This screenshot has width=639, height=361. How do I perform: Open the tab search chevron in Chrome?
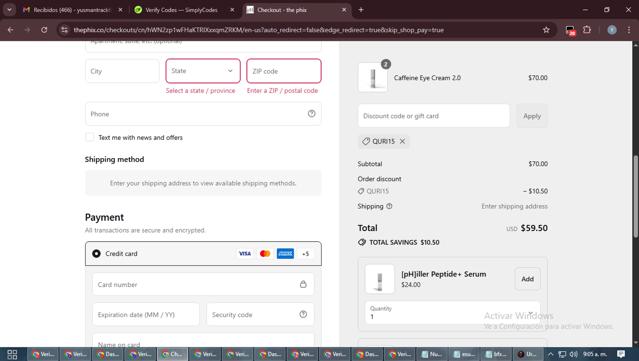pyautogui.click(x=9, y=10)
